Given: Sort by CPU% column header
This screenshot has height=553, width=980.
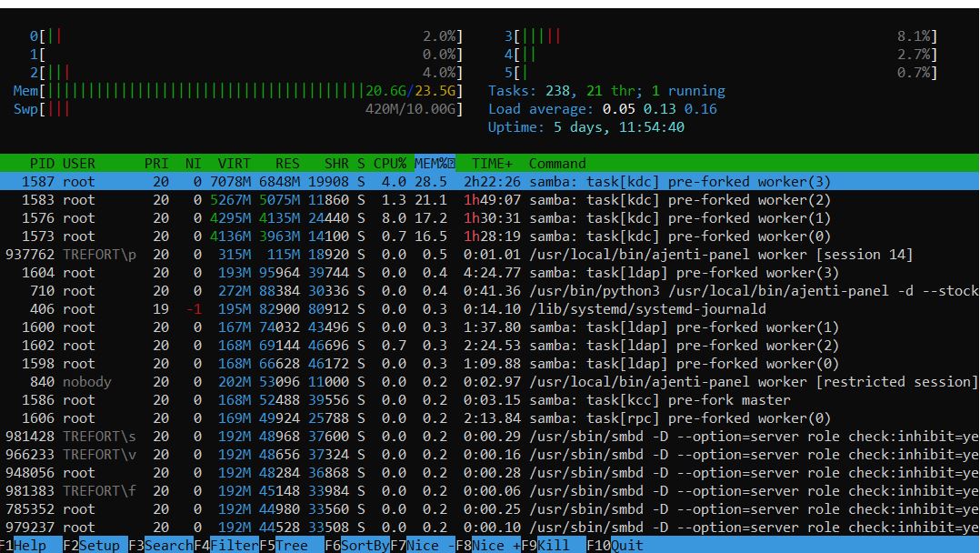Looking at the screenshot, I should click(x=388, y=164).
